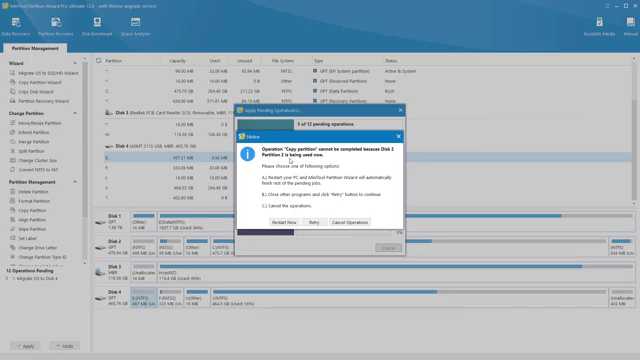Click Retry in the Notice dialog

314,222
